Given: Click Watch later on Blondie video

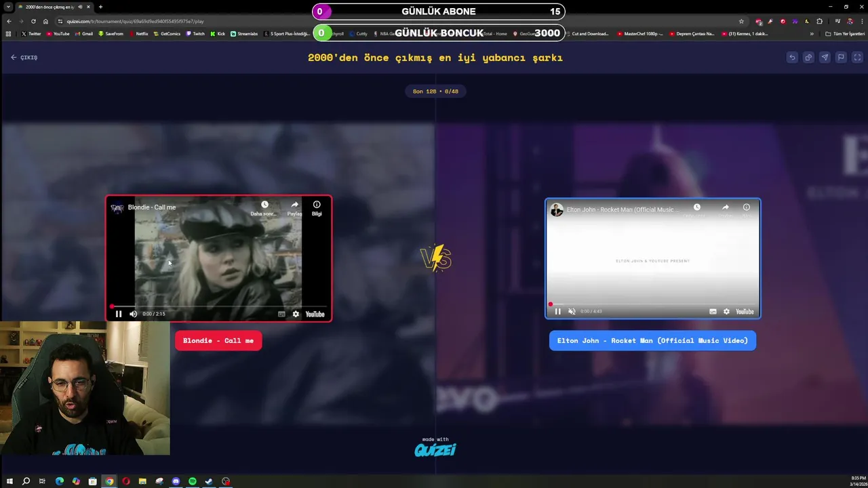Looking at the screenshot, I should pyautogui.click(x=264, y=208).
